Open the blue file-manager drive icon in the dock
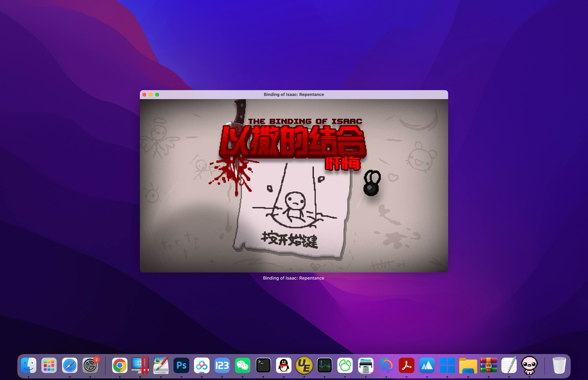The image size is (588, 380). pos(366,365)
